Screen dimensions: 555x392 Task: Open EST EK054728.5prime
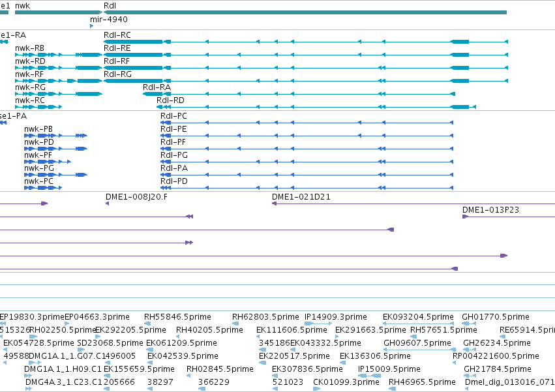click(x=38, y=343)
